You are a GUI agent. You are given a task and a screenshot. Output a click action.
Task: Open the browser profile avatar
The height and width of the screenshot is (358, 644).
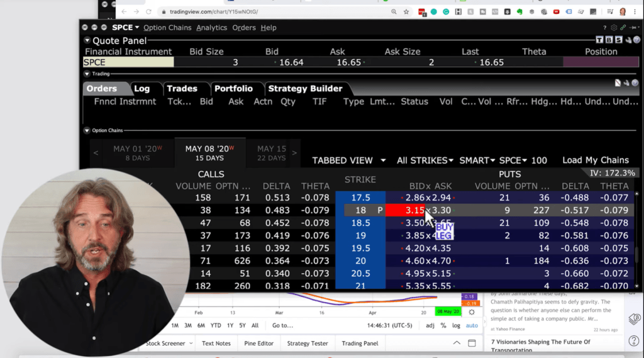(x=623, y=12)
